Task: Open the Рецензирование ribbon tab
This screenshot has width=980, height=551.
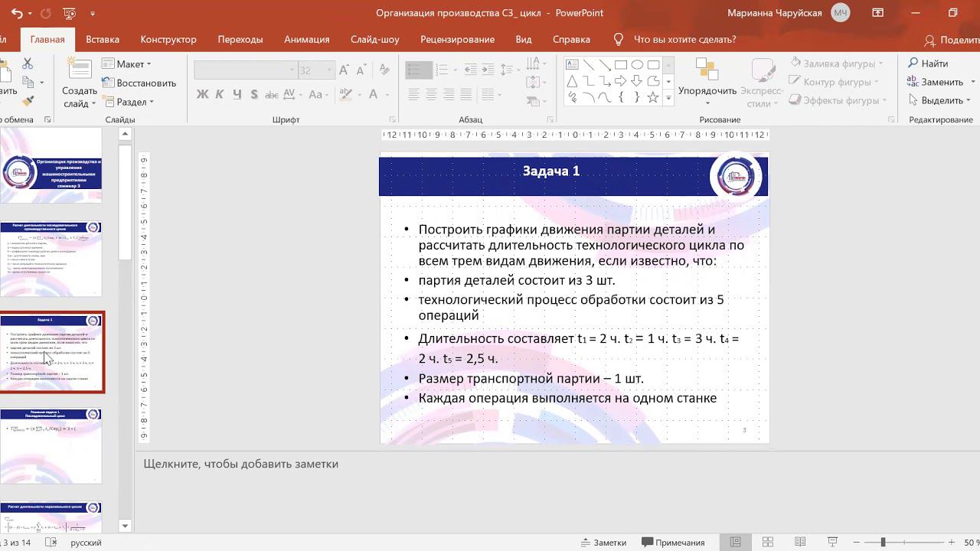Action: pos(458,39)
